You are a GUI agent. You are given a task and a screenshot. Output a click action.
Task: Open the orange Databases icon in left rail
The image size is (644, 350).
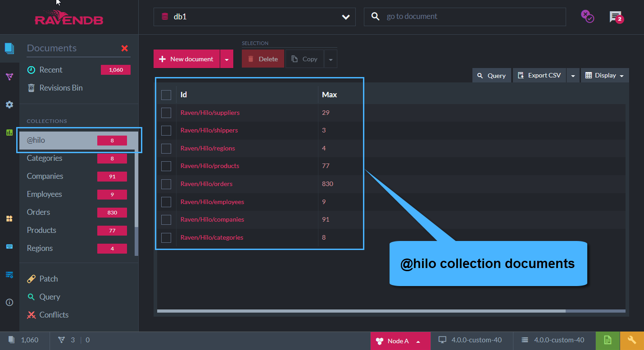pyautogui.click(x=9, y=218)
